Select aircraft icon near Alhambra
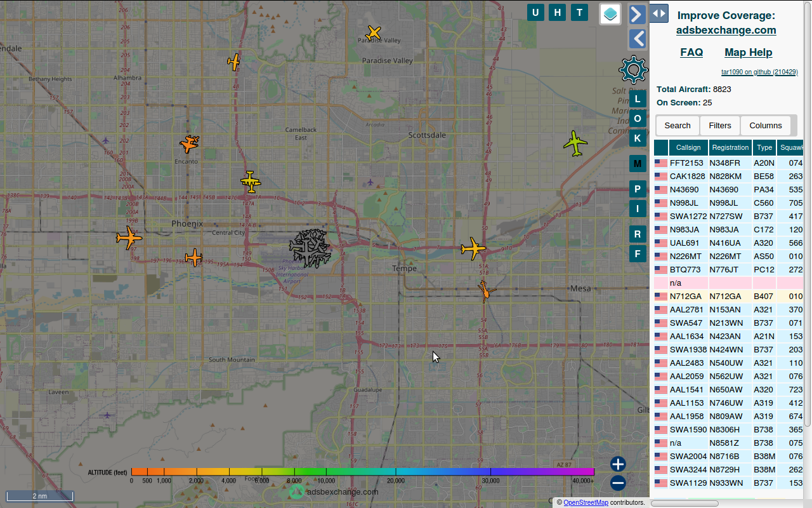812x508 pixels. (x=234, y=62)
